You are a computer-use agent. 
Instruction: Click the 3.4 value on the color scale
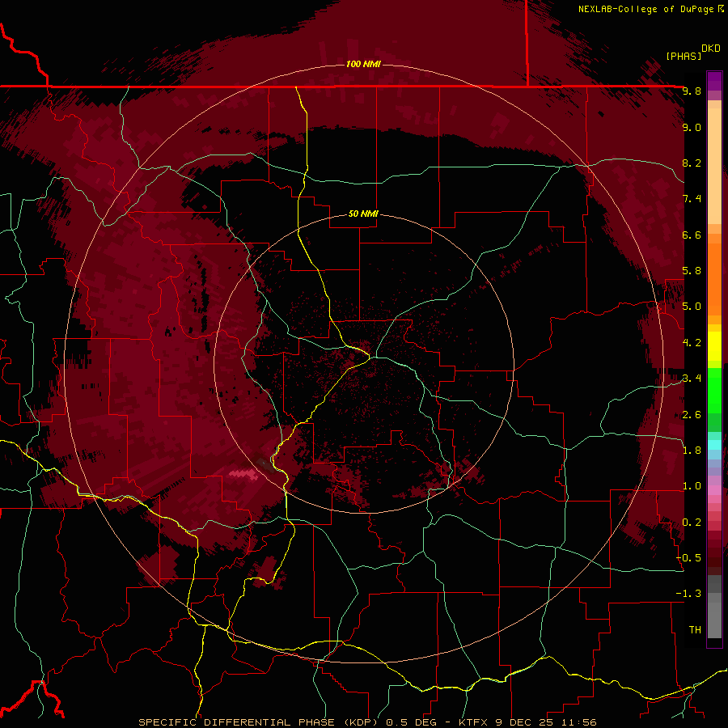[692, 379]
